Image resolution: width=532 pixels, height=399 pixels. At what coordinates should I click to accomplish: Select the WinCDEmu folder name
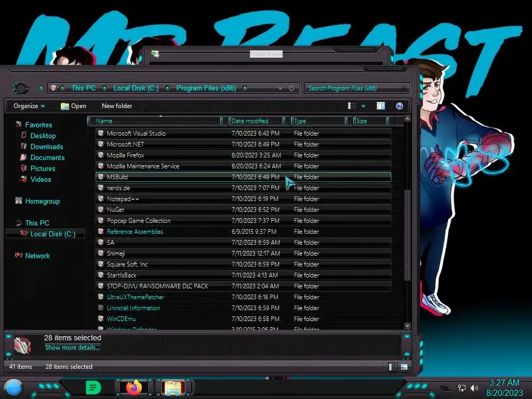121,319
